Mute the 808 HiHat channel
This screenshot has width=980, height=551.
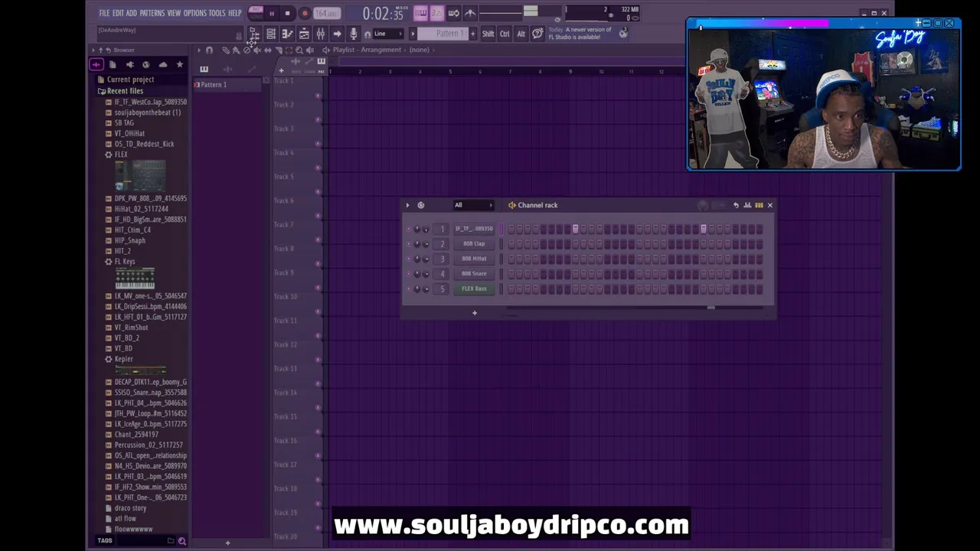click(x=407, y=259)
